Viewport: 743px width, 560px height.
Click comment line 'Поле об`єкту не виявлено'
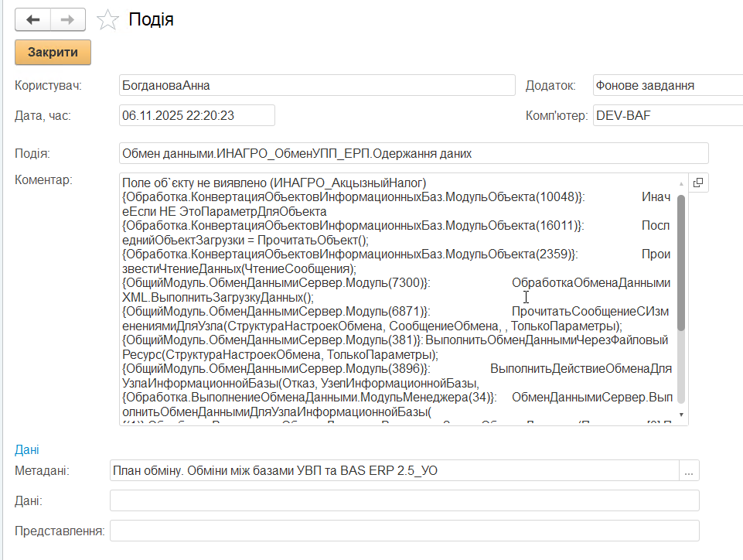click(x=274, y=183)
